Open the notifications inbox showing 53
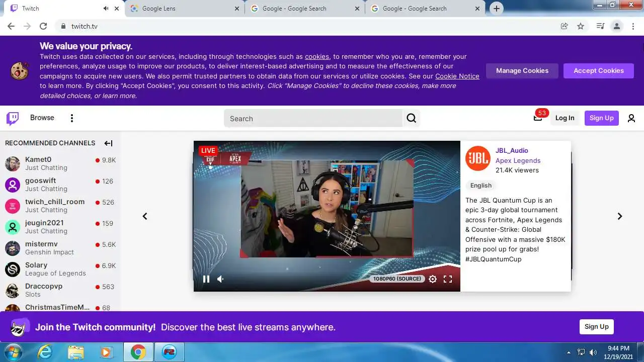644x362 pixels. click(x=538, y=118)
